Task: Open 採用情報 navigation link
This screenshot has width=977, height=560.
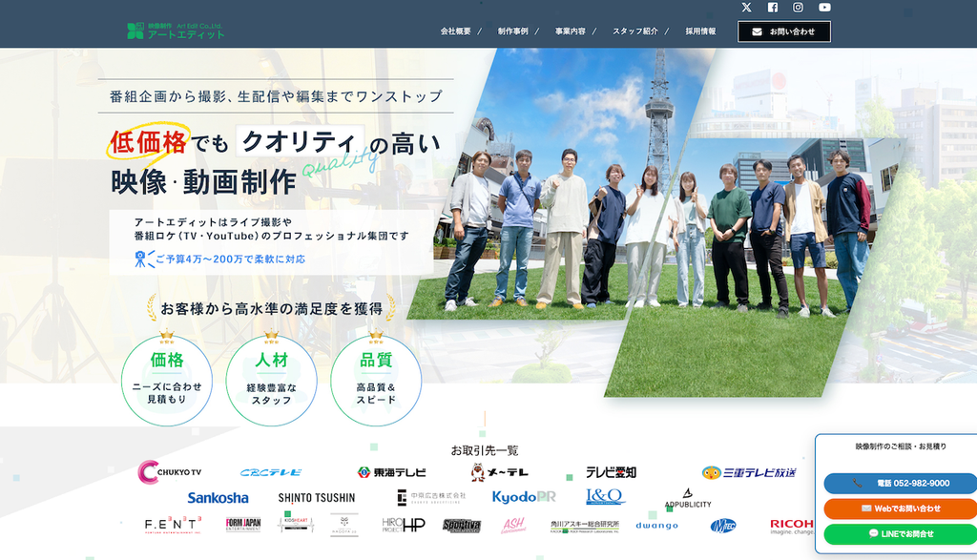Action: pyautogui.click(x=700, y=31)
